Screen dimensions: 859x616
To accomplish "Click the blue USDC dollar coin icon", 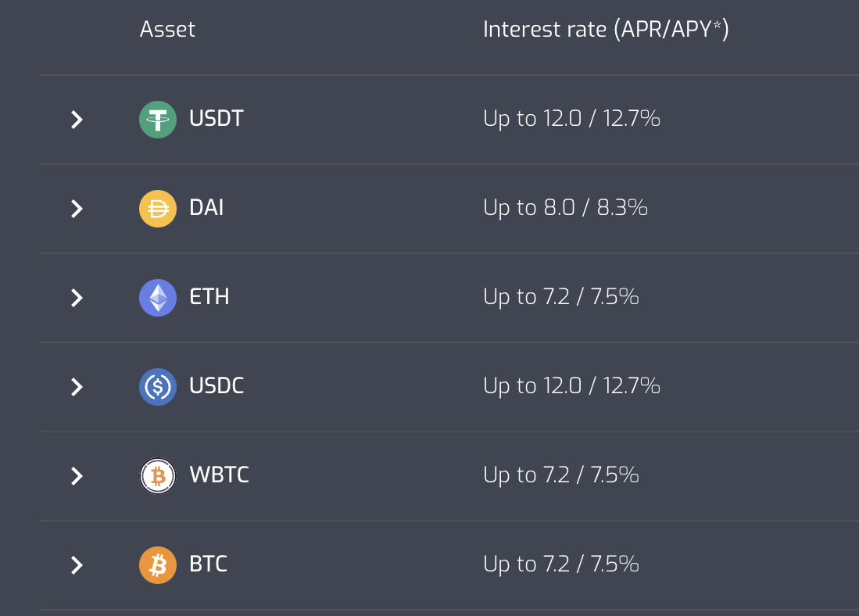I will point(158,387).
